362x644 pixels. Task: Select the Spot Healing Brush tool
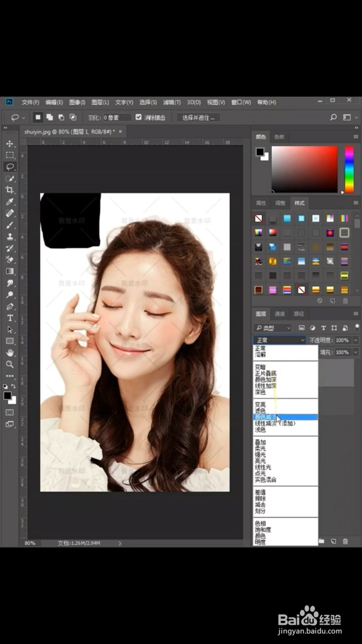(x=10, y=213)
